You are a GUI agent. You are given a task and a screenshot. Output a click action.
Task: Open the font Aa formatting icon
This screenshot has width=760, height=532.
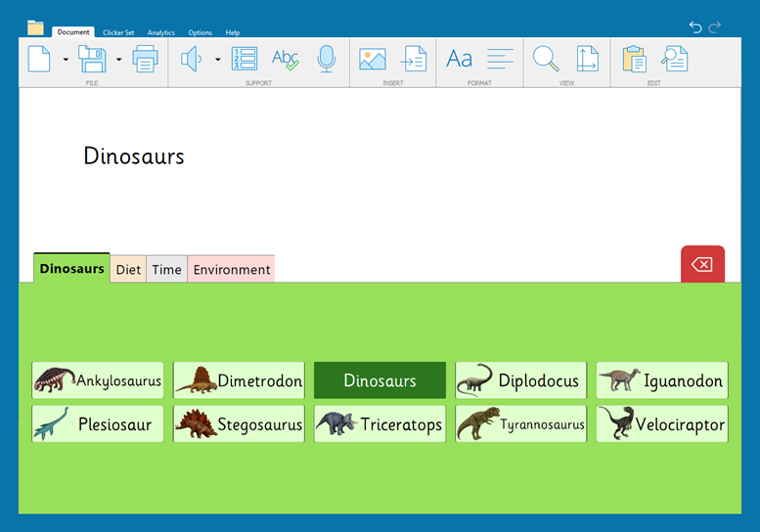tap(459, 59)
